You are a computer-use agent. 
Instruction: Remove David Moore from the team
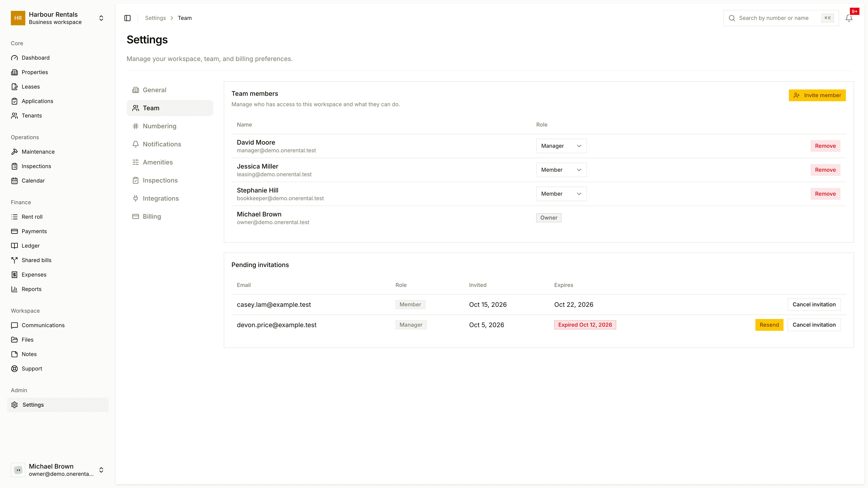coord(825,146)
